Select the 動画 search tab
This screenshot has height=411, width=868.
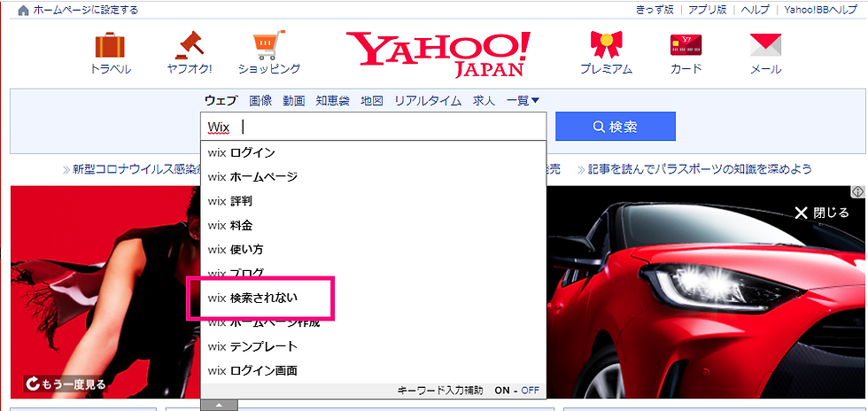click(294, 101)
